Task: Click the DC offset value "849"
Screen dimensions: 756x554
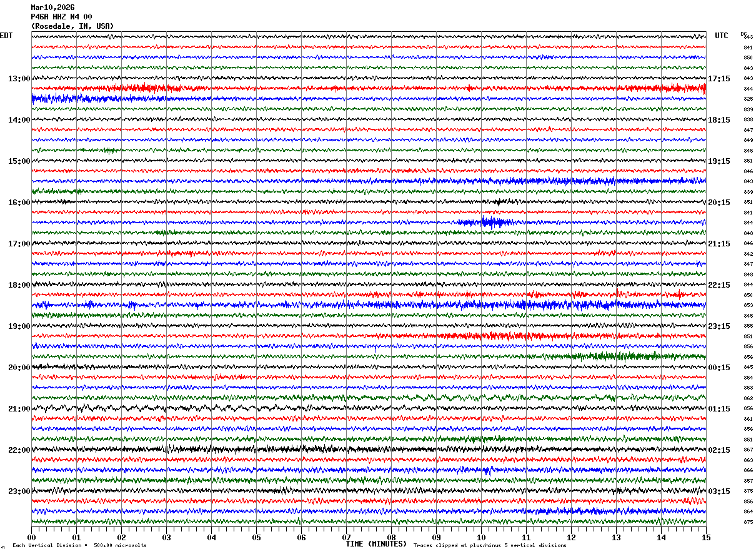Action: 748,141
